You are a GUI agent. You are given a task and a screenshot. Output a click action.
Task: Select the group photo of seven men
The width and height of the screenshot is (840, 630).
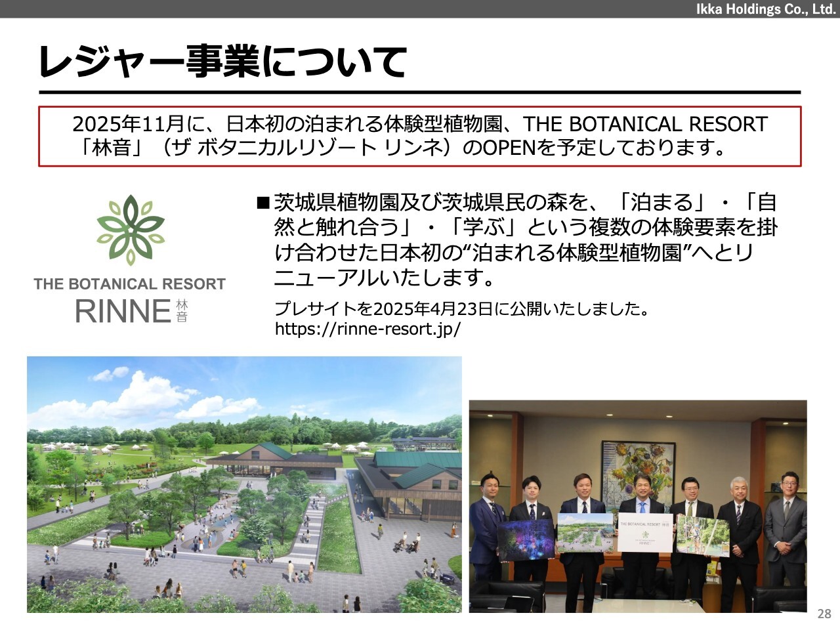(638, 506)
